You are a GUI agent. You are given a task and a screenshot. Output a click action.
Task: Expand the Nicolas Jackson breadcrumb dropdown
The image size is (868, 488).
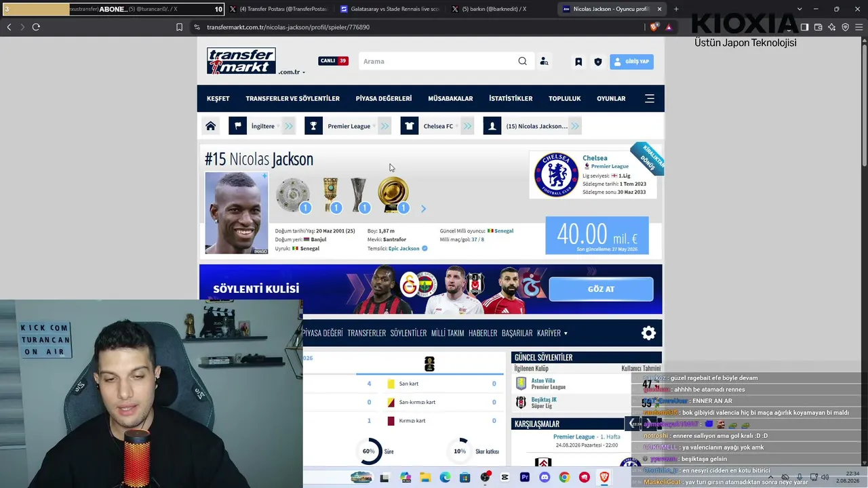(575, 126)
